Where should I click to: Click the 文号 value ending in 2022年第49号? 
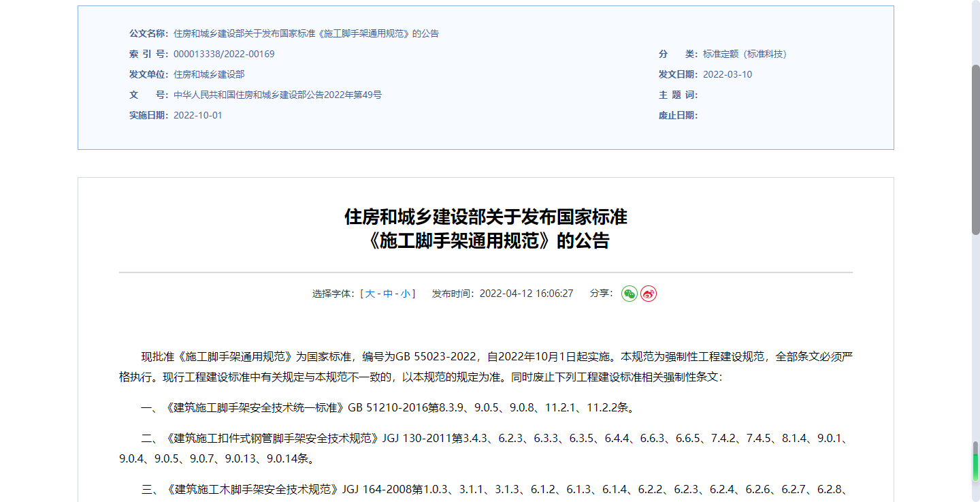[278, 95]
